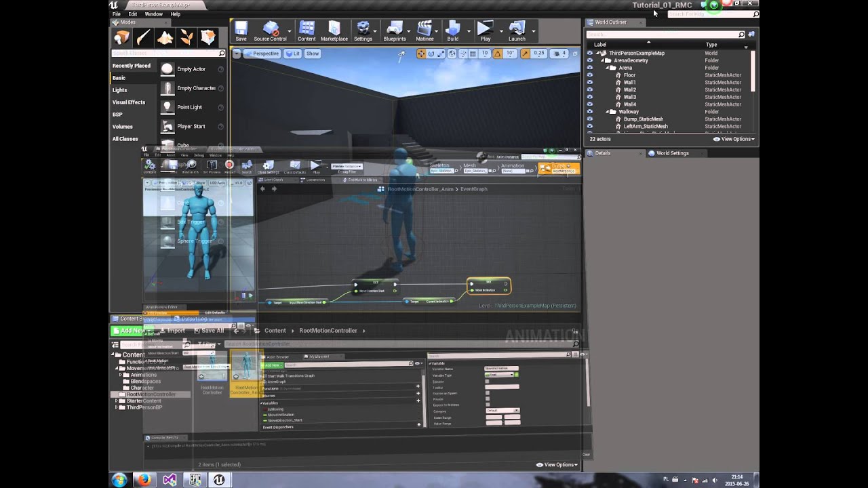The image size is (868, 488).
Task: Hide ThirdPersonExampleMap with its eye icon
Action: point(589,53)
